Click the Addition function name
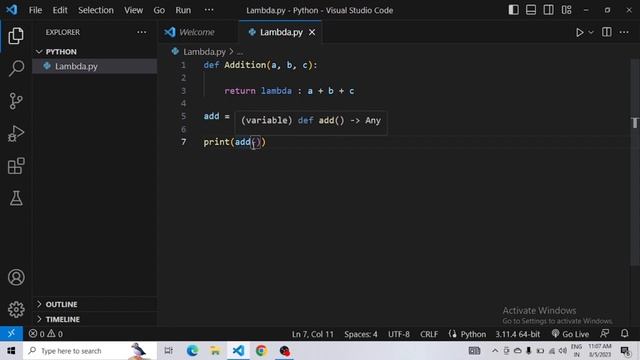 click(x=245, y=65)
